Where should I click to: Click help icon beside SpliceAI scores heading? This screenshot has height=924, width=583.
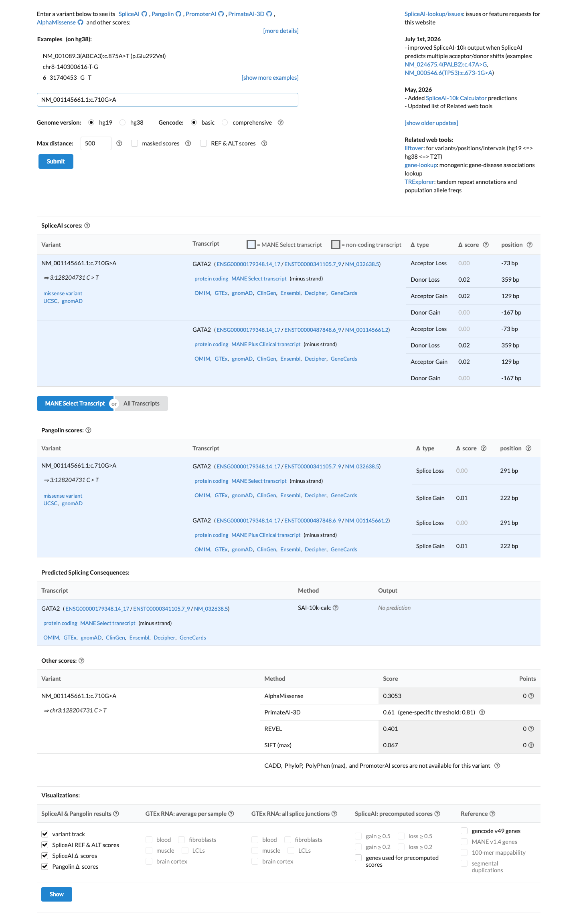click(x=87, y=226)
